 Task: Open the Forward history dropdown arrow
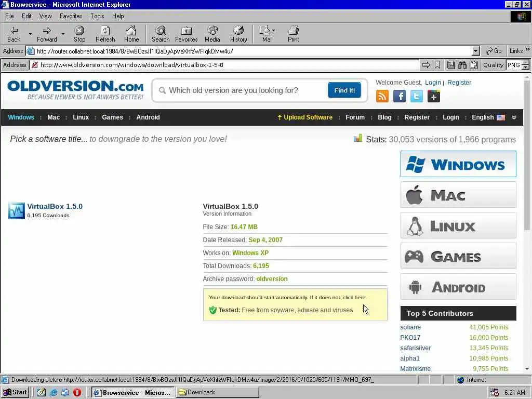63,34
